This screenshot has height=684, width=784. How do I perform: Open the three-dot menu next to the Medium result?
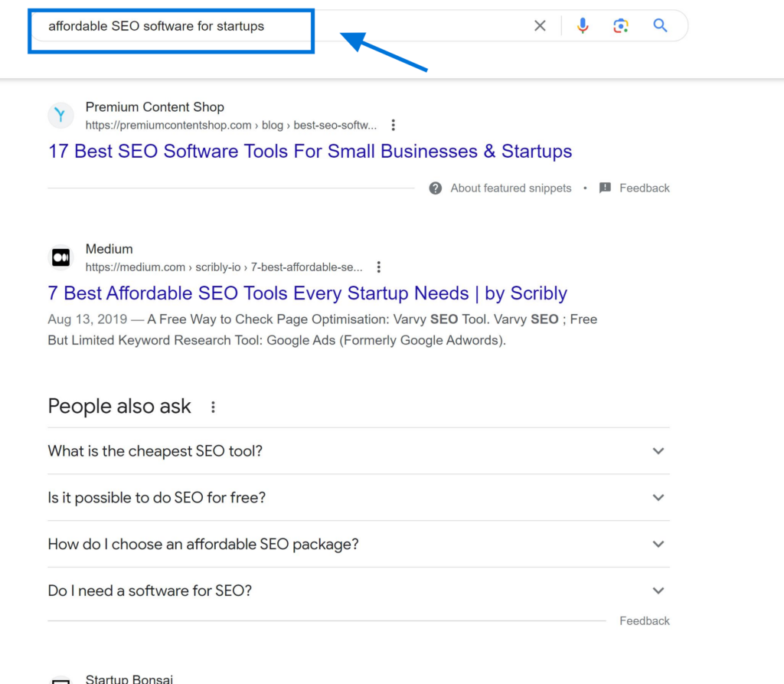[379, 267]
